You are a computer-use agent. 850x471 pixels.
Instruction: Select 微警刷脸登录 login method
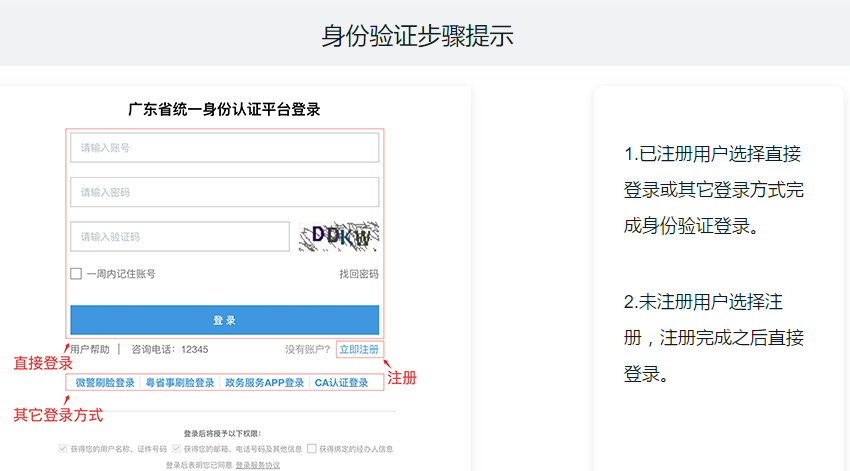105,383
